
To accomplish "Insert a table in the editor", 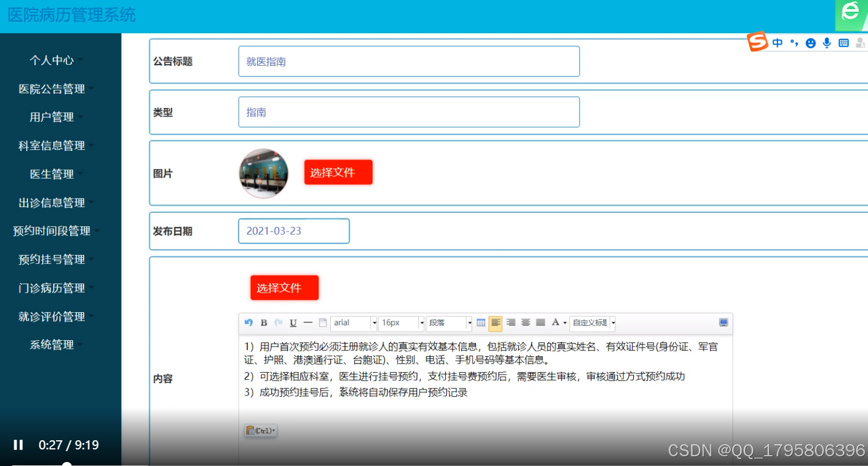I will click(481, 322).
